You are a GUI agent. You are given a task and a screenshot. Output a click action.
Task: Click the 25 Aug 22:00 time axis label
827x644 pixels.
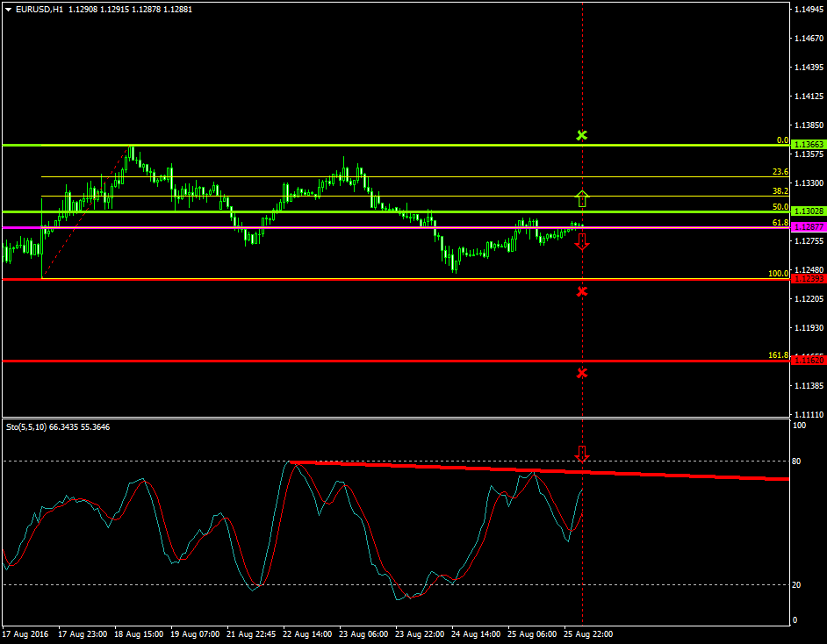coord(587,633)
